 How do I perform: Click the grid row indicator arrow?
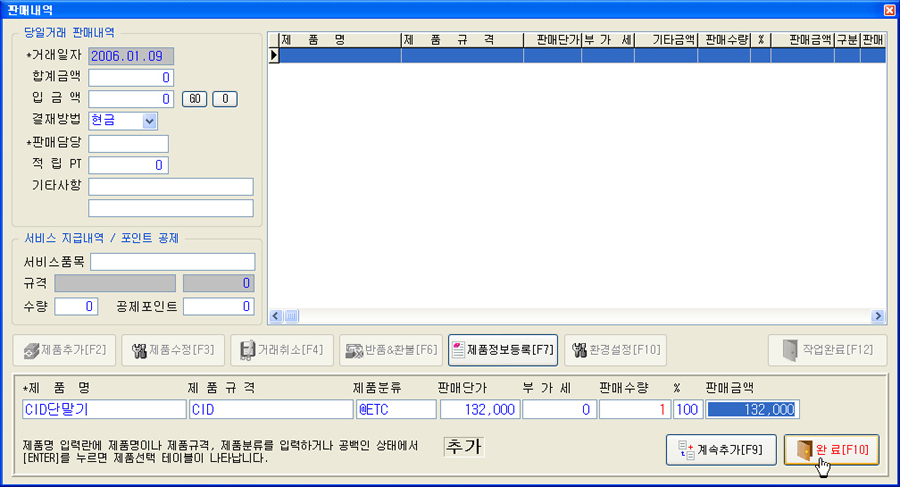[274, 56]
